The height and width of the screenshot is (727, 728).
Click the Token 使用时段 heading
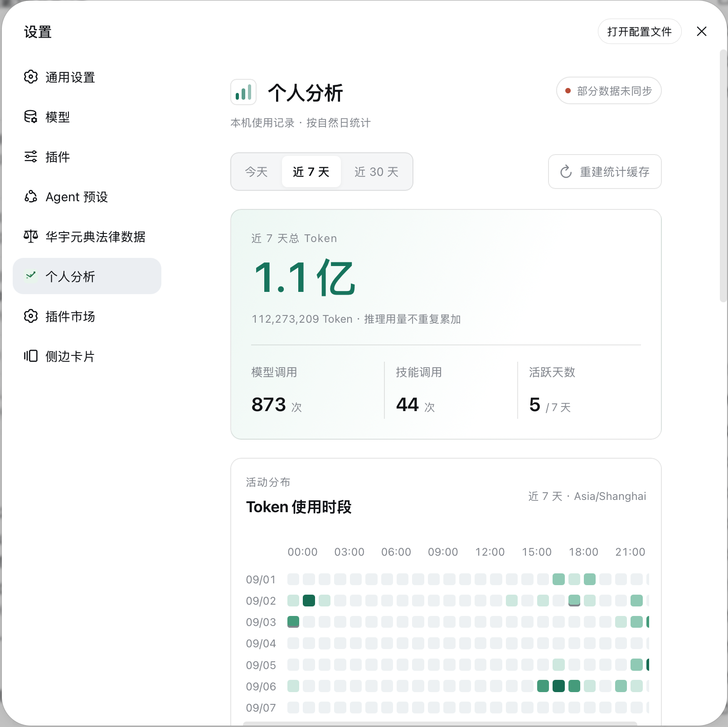299,507
